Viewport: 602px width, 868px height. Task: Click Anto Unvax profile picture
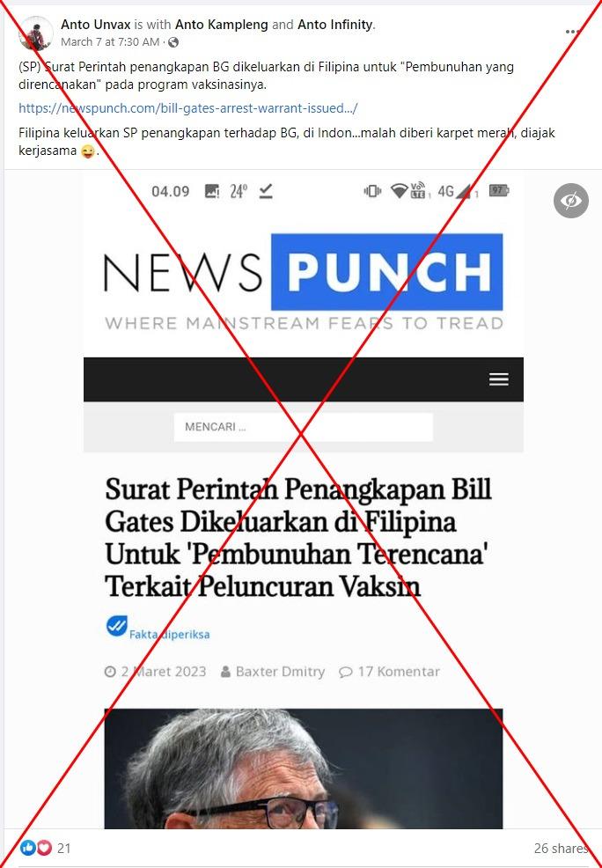point(35,33)
